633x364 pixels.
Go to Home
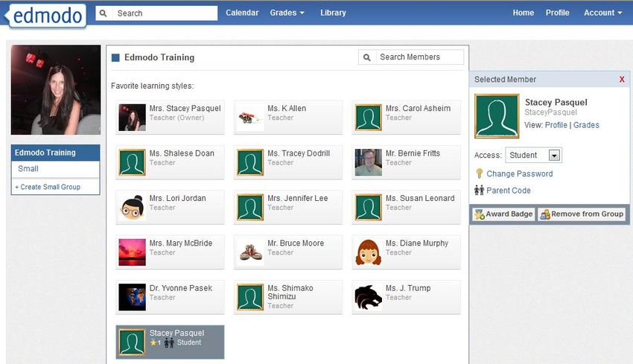click(x=524, y=13)
